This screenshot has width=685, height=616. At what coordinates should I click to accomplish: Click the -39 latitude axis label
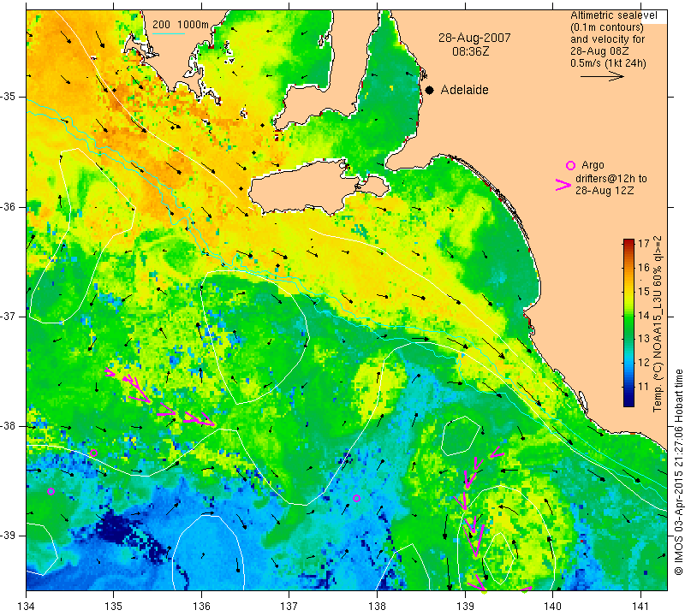coord(9,536)
